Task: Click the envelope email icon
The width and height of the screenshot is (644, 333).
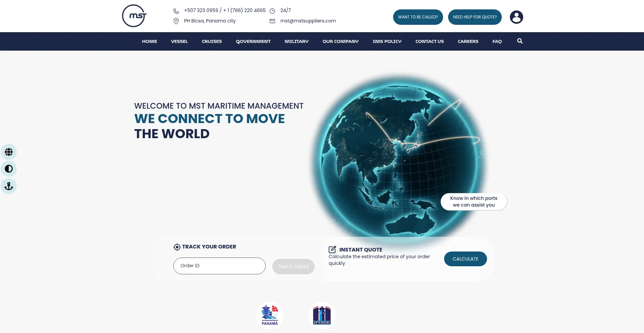Action: [x=272, y=21]
